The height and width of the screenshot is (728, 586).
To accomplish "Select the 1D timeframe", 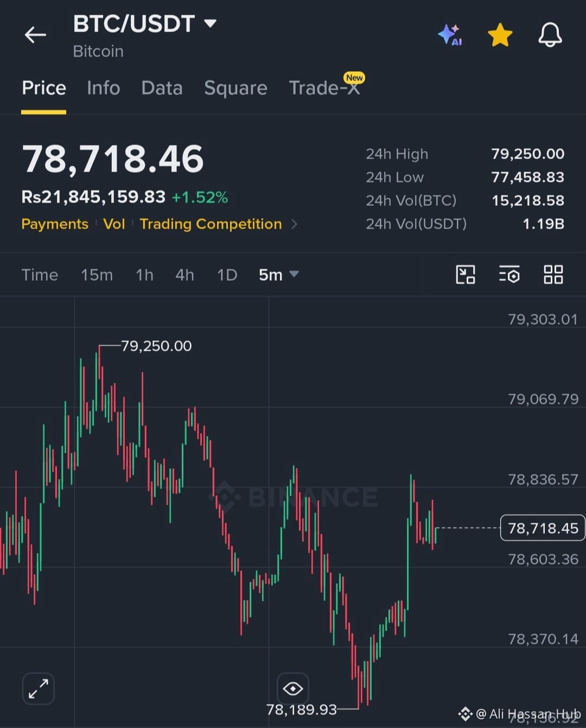I will [227, 275].
